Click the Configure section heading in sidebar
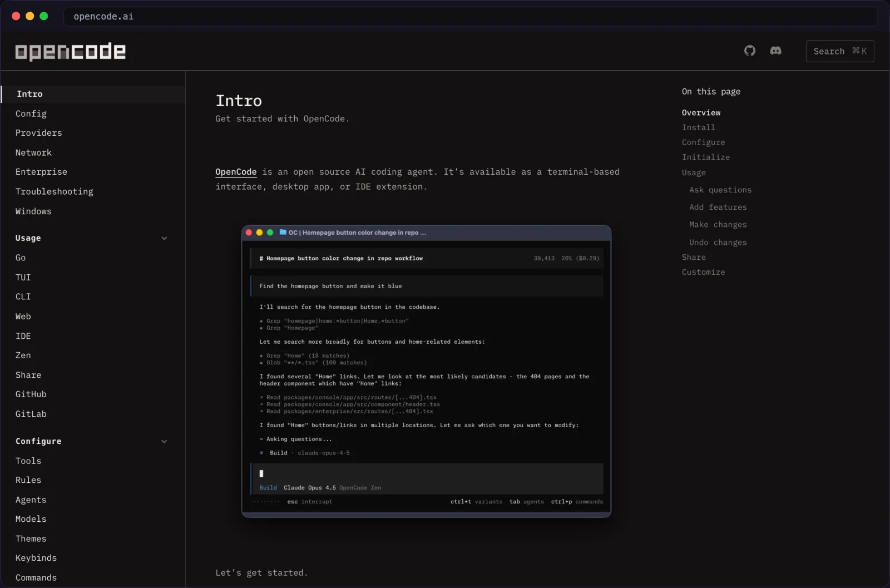This screenshot has height=588, width=890. pos(38,441)
